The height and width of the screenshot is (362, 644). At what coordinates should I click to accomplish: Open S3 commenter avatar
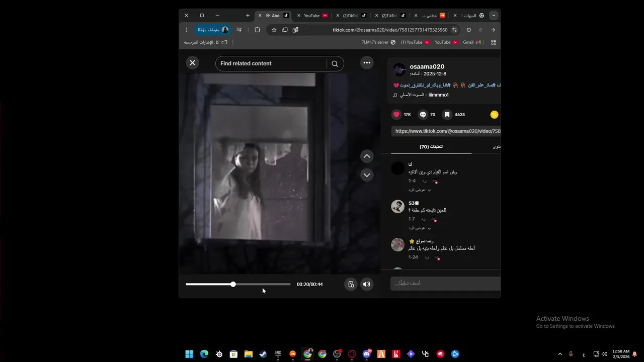(x=397, y=206)
